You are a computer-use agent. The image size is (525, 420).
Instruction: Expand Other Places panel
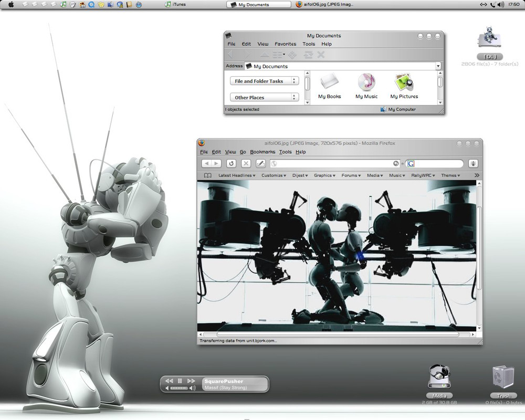pos(264,98)
